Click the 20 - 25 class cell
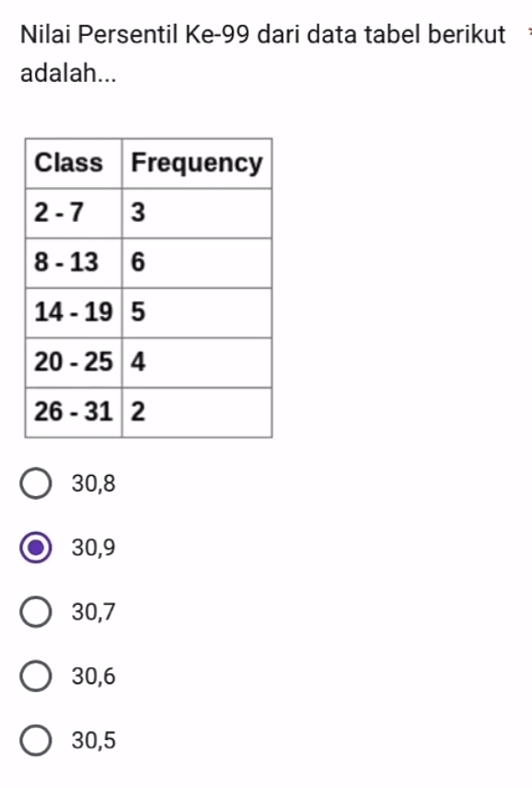Viewport: 532px width, 788px height. click(74, 363)
